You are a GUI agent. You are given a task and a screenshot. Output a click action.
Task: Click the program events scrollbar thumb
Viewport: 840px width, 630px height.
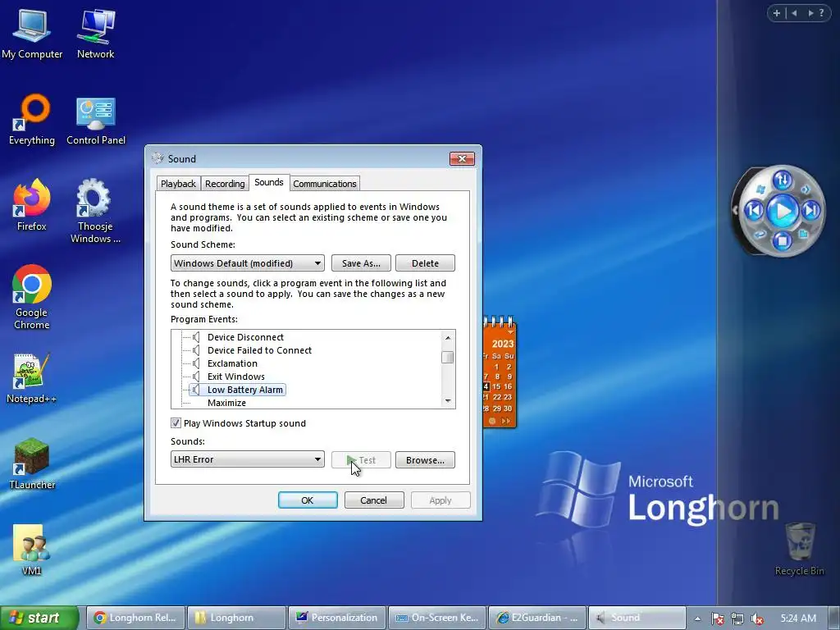(x=448, y=357)
